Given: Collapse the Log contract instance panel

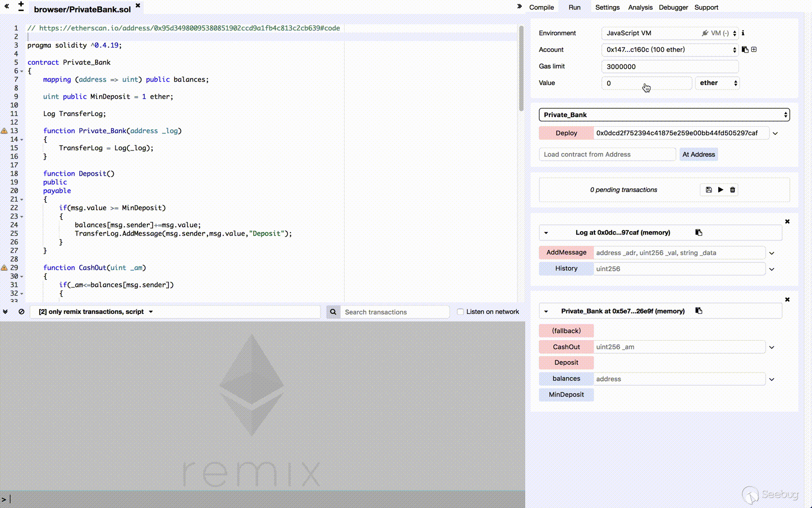Looking at the screenshot, I should pyautogui.click(x=546, y=233).
